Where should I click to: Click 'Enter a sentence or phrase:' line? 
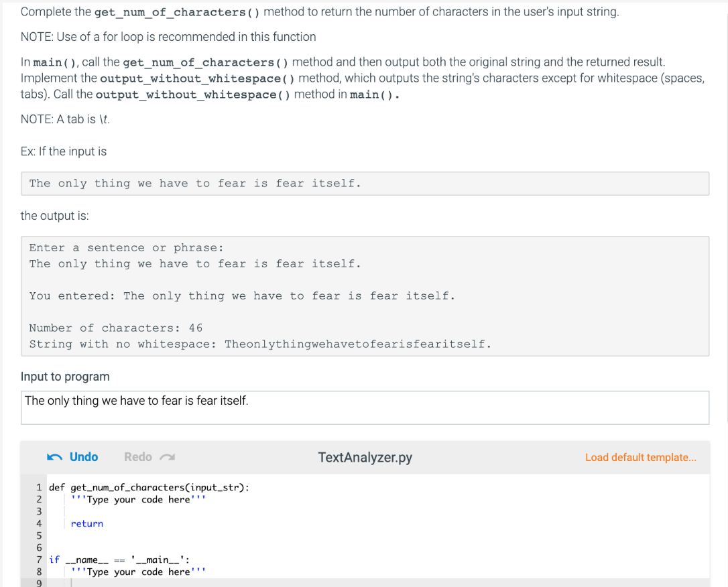(126, 247)
